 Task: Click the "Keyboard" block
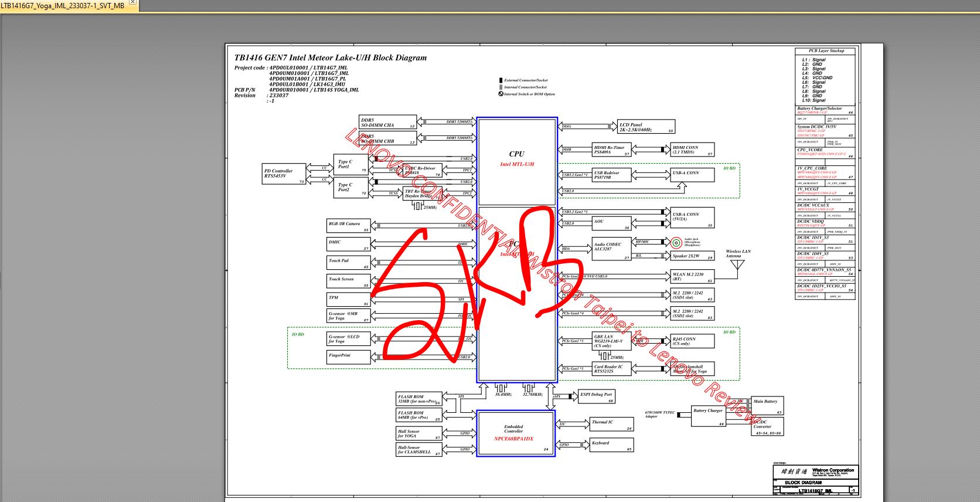(x=611, y=445)
